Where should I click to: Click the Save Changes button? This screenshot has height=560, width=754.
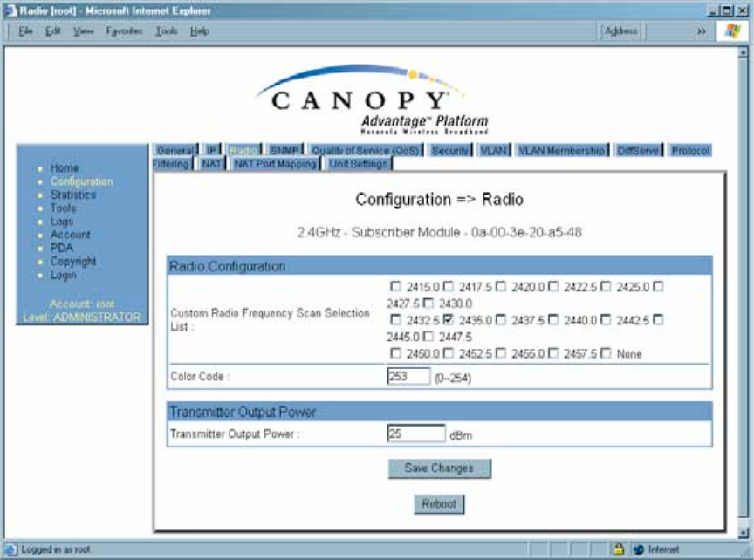click(x=439, y=468)
